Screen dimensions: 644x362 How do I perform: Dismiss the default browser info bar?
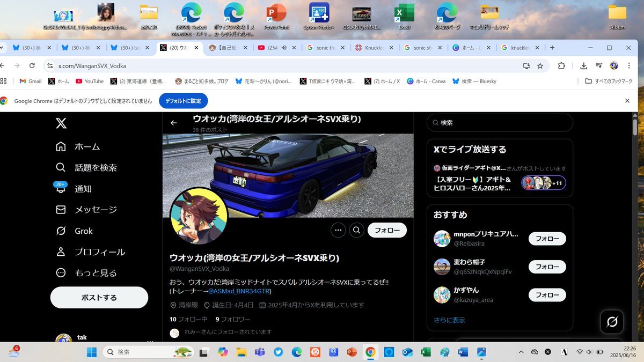(x=627, y=101)
